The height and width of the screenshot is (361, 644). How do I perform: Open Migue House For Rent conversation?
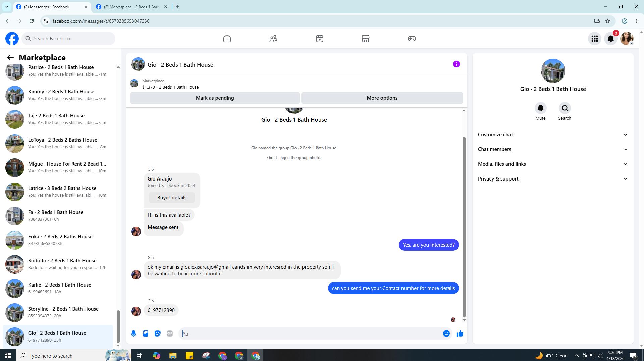point(58,167)
